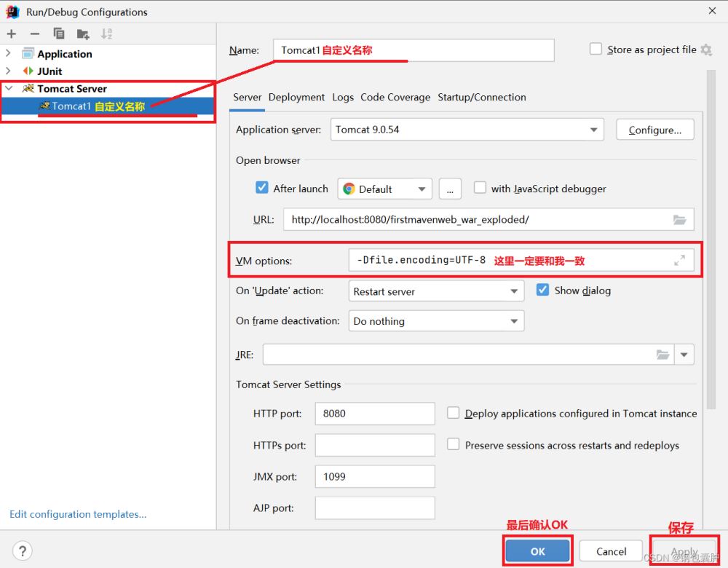Close the Run/Debug Configurations dialog
Viewport: 728px width, 568px height.
pos(712,11)
